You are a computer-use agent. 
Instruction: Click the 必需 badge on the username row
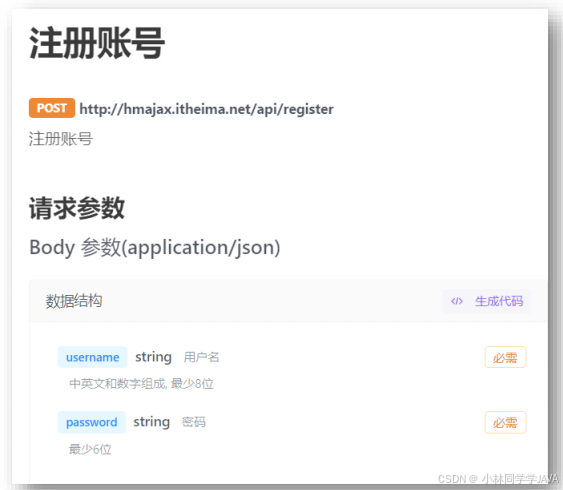[x=505, y=357]
